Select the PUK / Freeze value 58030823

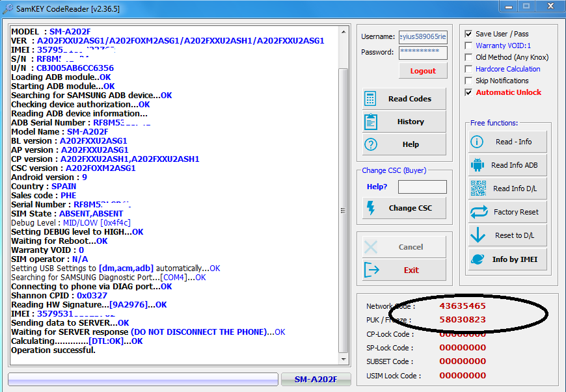pyautogui.click(x=463, y=319)
